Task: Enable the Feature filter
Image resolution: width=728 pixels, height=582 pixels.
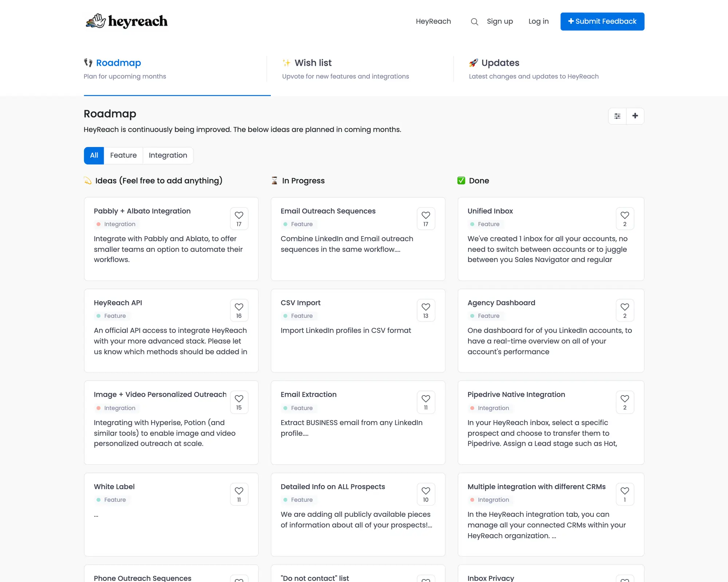Action: click(x=123, y=155)
